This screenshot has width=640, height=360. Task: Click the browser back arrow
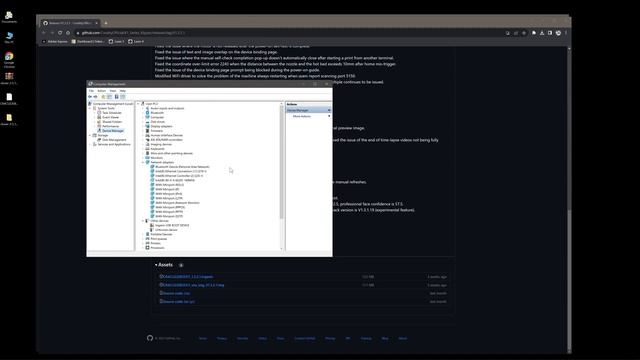pos(44,33)
